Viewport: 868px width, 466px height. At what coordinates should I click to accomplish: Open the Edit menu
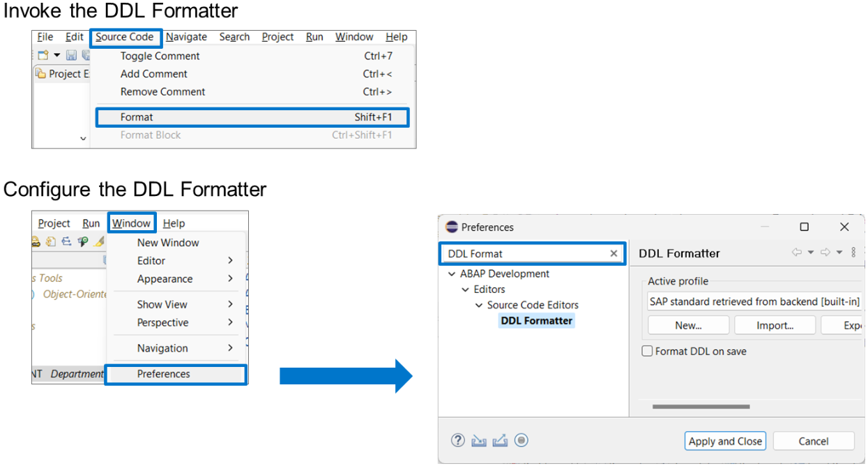(75, 37)
